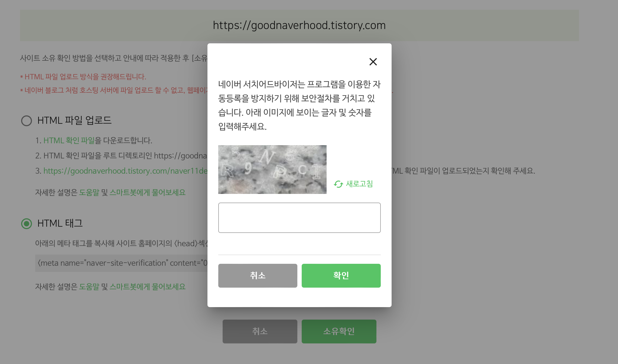The height and width of the screenshot is (364, 618).
Task: Click 취소 inside the captcha dialog
Action: click(258, 275)
